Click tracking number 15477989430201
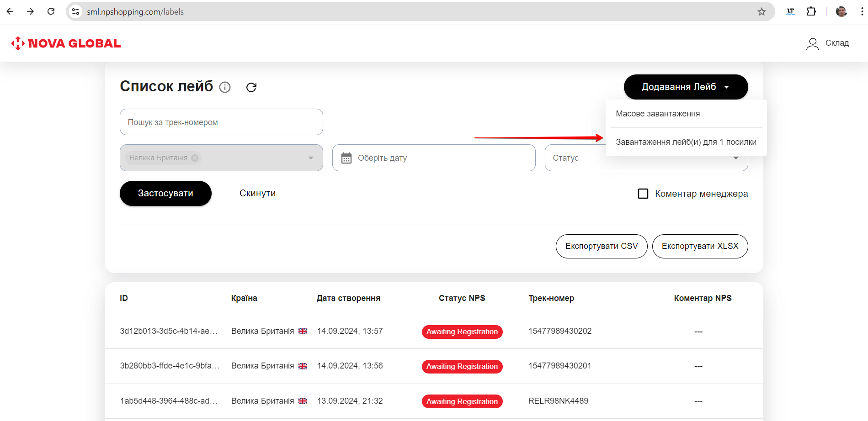868x421 pixels. 559,366
